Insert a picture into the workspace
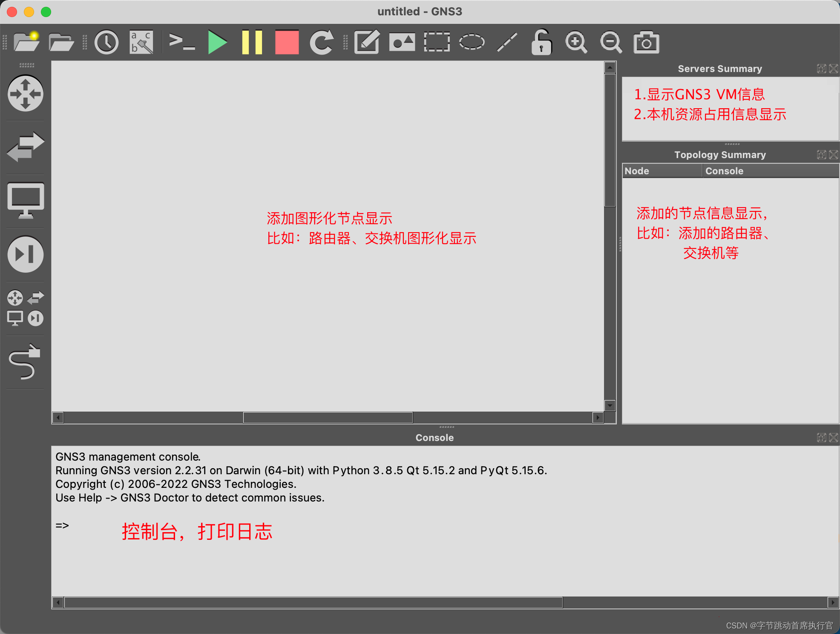The height and width of the screenshot is (634, 840). coord(402,42)
